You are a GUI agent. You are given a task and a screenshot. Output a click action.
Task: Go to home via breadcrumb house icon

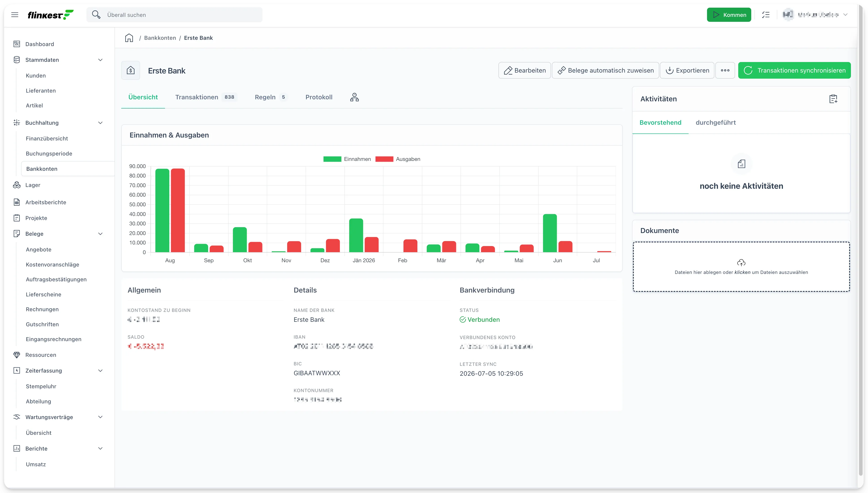click(129, 38)
